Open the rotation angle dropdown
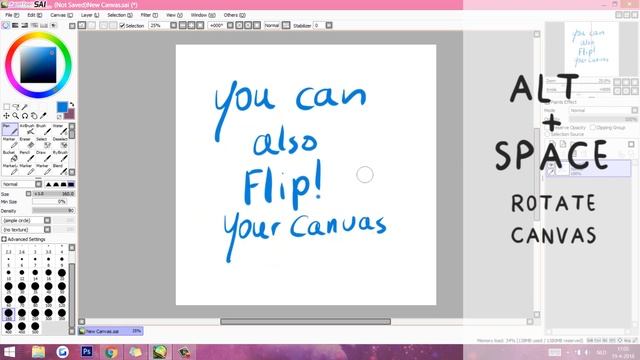Viewport: 640px width, 360px height. (230, 25)
